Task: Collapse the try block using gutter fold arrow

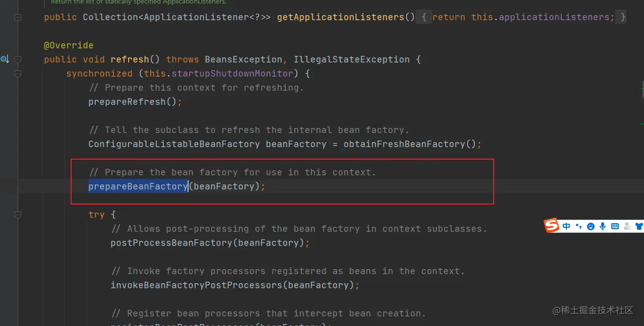Action: (18, 215)
